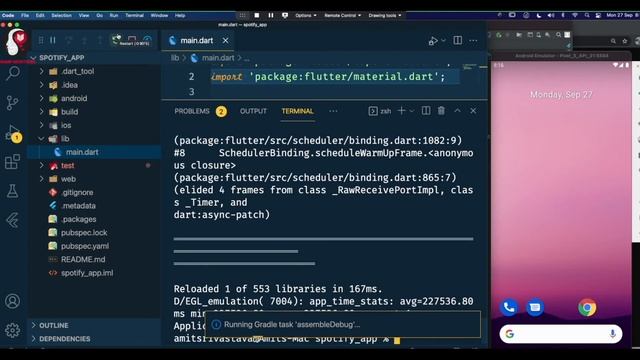This screenshot has width=640, height=360.
Task: Open the Run and Debug view
Action: [x=13, y=133]
